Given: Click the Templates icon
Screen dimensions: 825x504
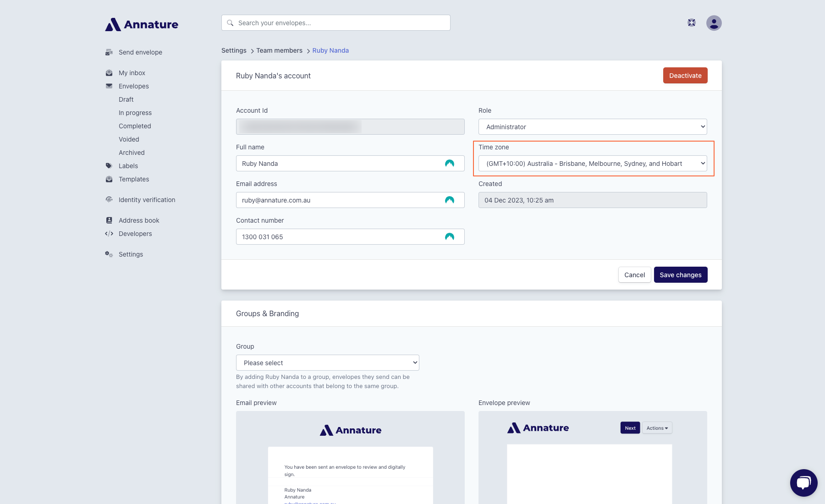Looking at the screenshot, I should (x=109, y=179).
